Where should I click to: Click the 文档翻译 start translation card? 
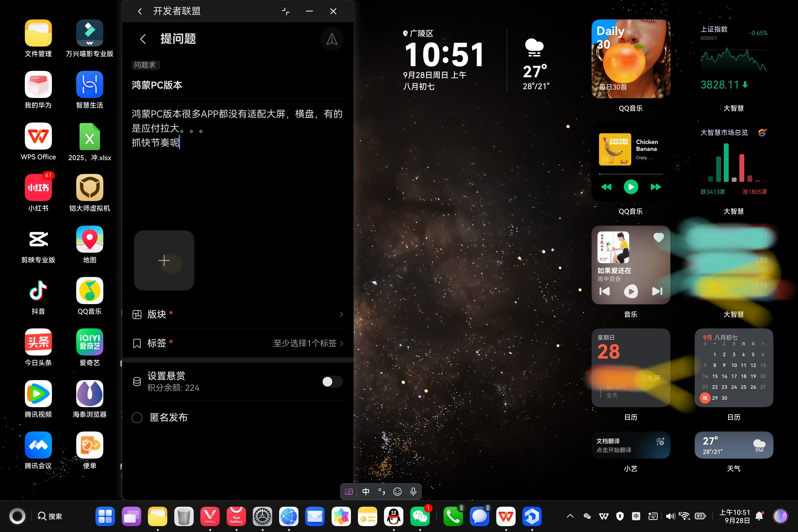[630, 445]
